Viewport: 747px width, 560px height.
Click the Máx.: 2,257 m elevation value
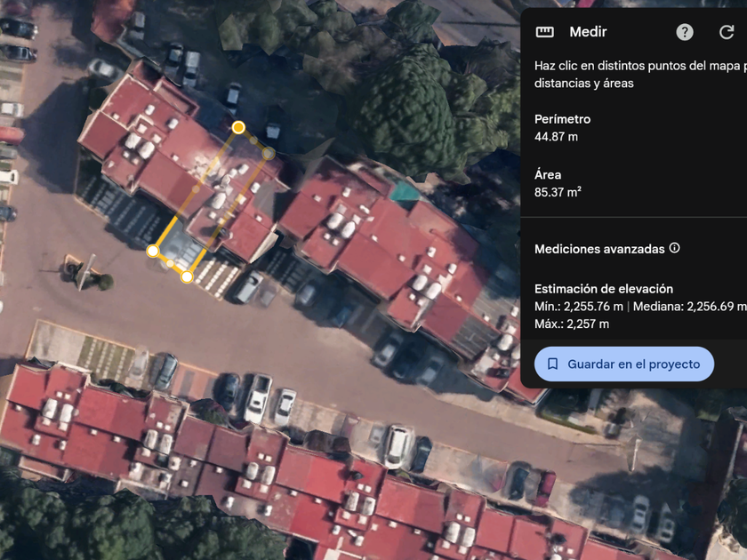coord(572,324)
